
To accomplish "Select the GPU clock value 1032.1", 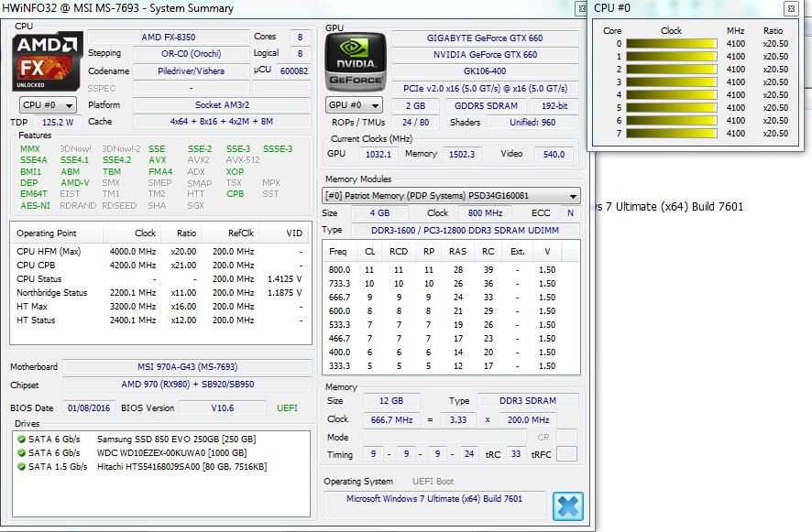I will point(379,154).
